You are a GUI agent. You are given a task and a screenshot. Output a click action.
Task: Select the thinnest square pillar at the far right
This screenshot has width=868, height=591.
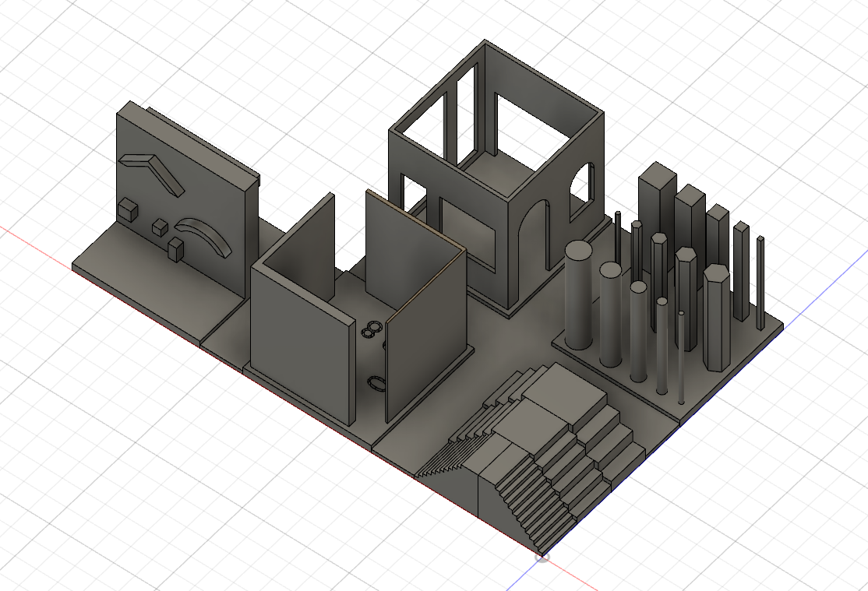760,283
